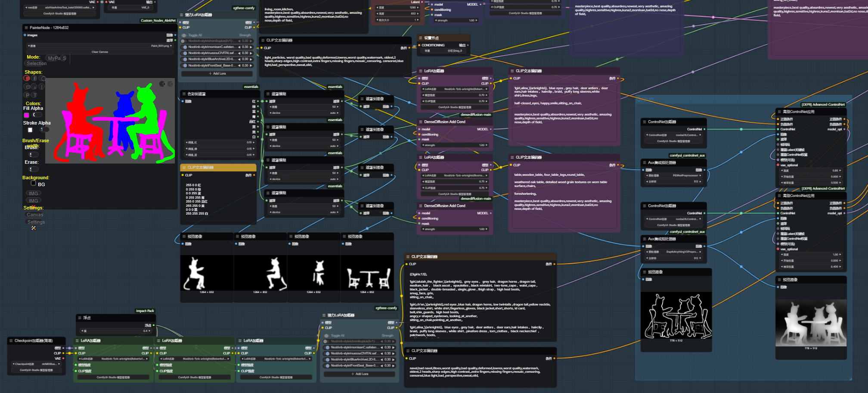Disable momisanC LoRA in the upper LoRA stack
The image size is (868, 393).
point(185,47)
